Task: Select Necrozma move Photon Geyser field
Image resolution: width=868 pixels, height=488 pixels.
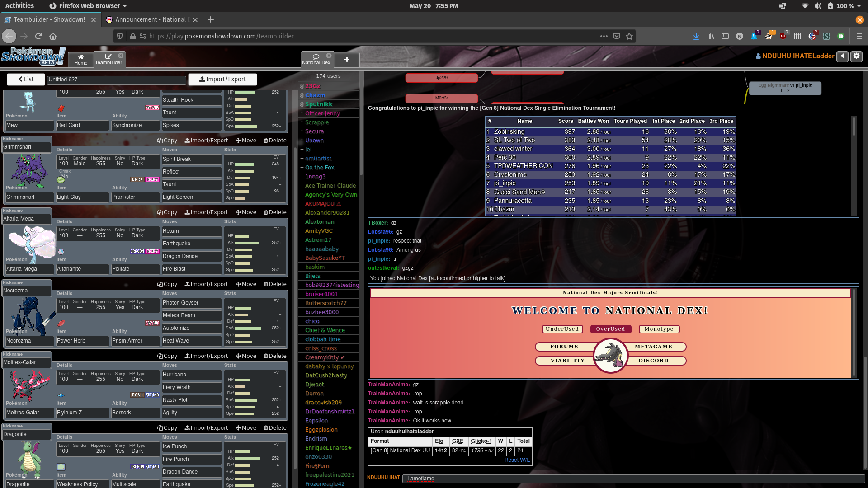Action: coord(192,303)
